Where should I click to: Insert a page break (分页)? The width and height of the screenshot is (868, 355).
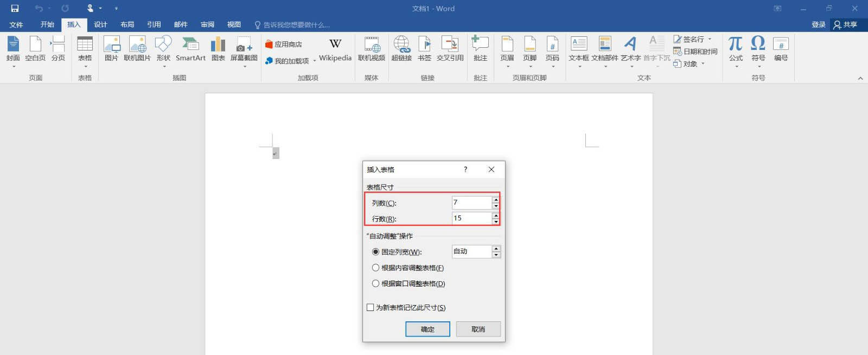(x=58, y=49)
